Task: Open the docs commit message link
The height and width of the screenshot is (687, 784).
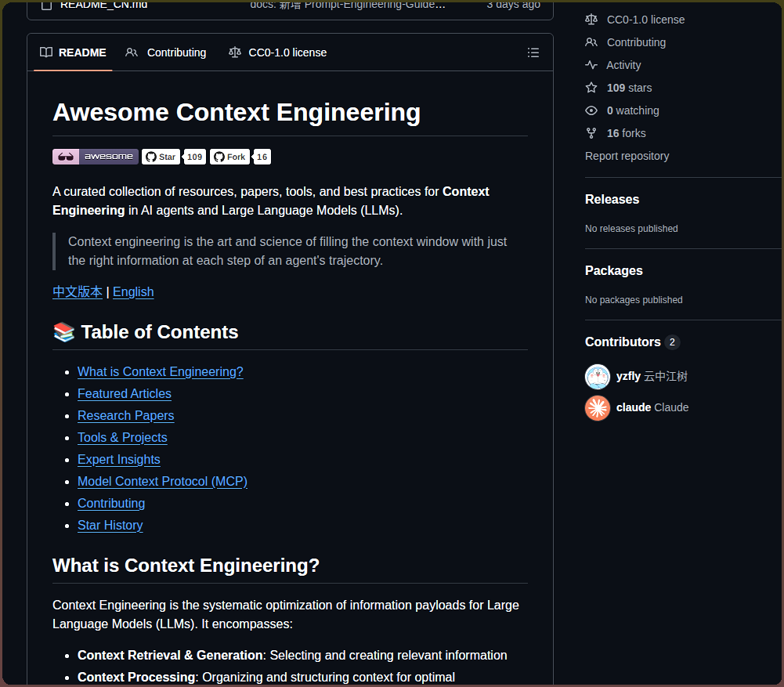Action: coord(348,5)
